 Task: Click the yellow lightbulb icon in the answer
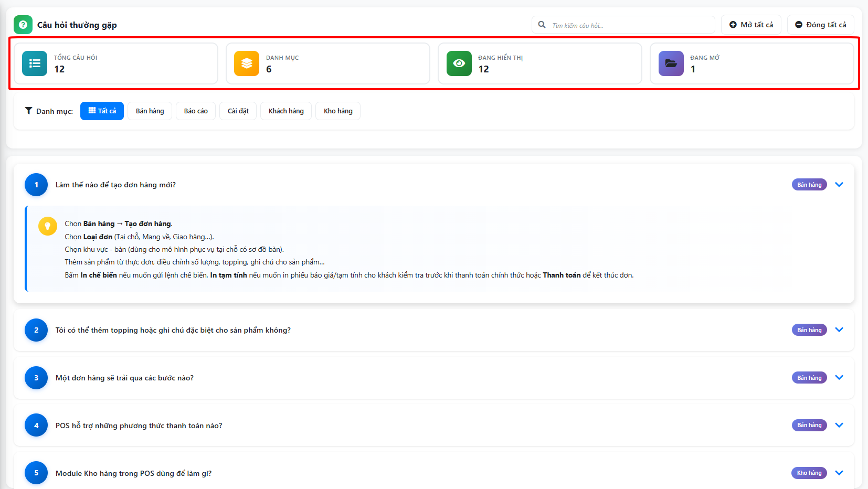(48, 226)
